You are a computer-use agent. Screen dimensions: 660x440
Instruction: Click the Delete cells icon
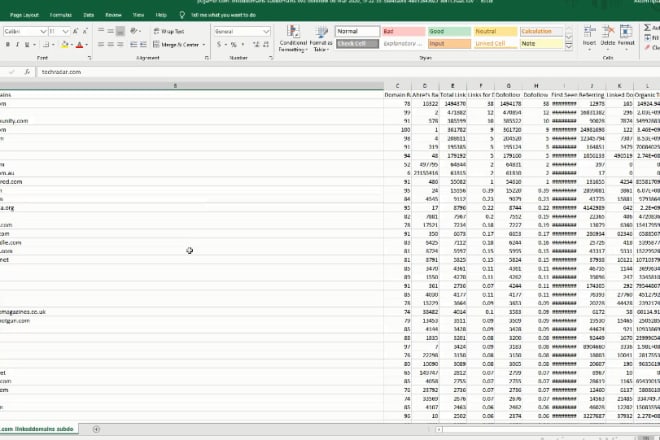[609, 38]
